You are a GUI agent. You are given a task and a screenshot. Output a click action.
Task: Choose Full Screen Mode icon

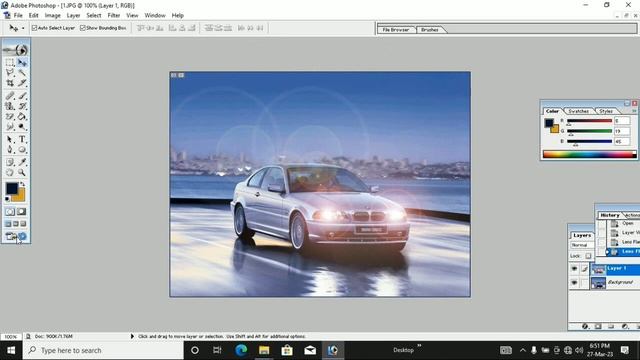[23, 224]
